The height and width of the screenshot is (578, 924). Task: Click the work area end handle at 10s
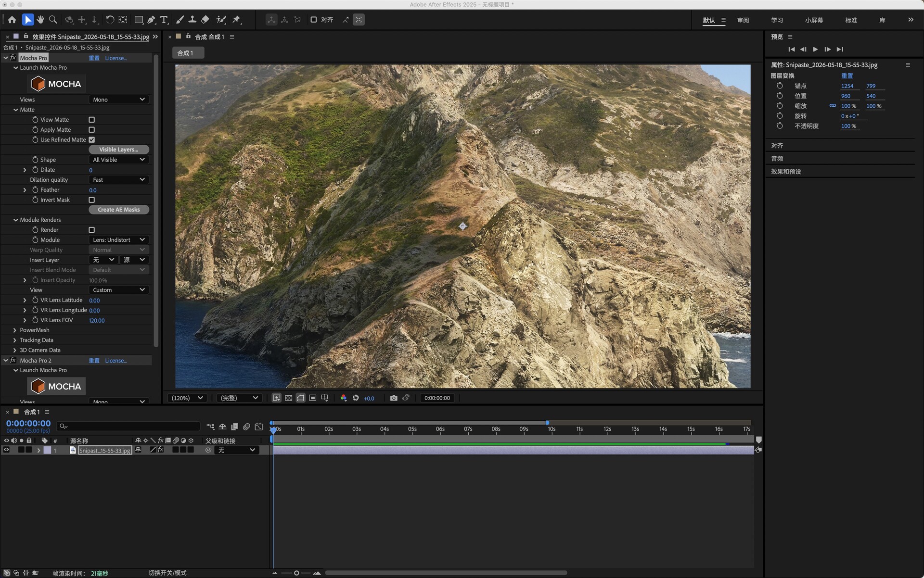click(547, 423)
